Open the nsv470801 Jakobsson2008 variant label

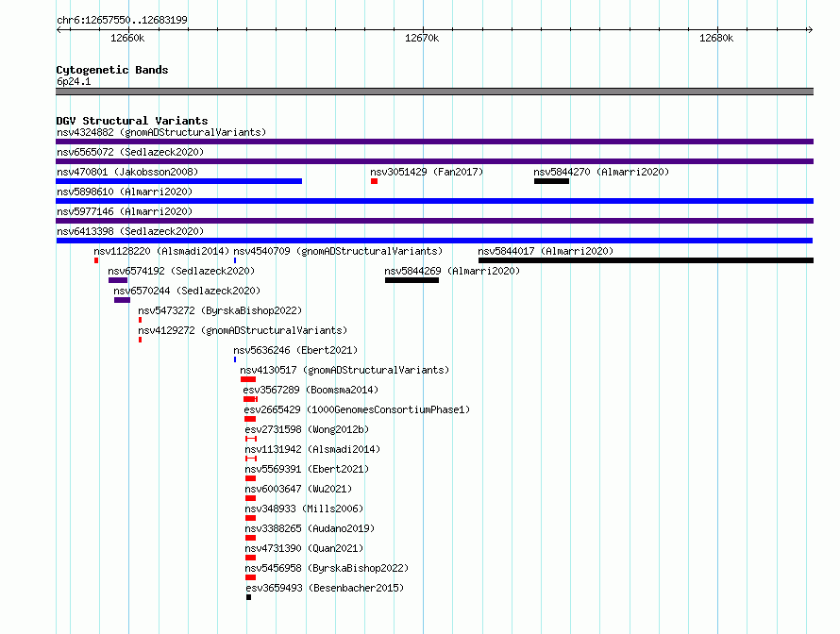click(127, 172)
